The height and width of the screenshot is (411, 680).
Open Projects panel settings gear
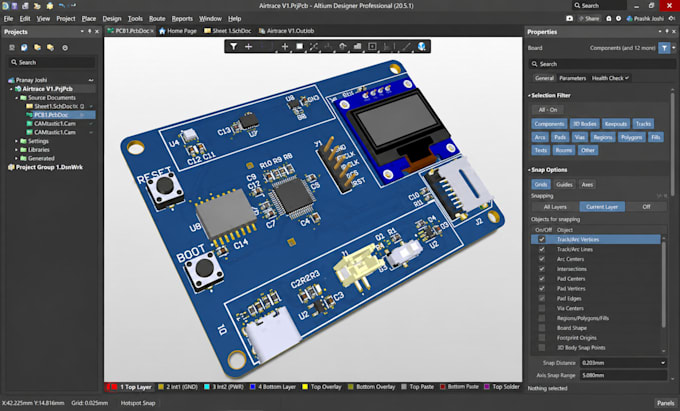coord(65,48)
